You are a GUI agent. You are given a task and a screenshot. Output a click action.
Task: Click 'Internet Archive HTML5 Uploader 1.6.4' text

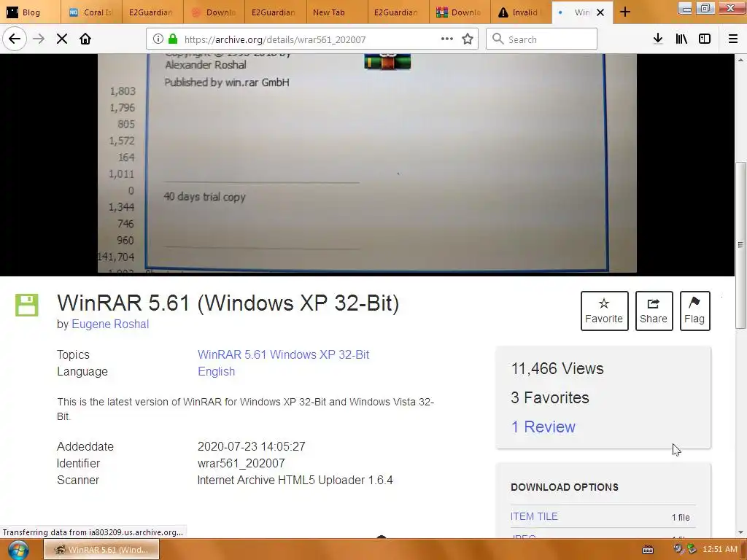(295, 480)
